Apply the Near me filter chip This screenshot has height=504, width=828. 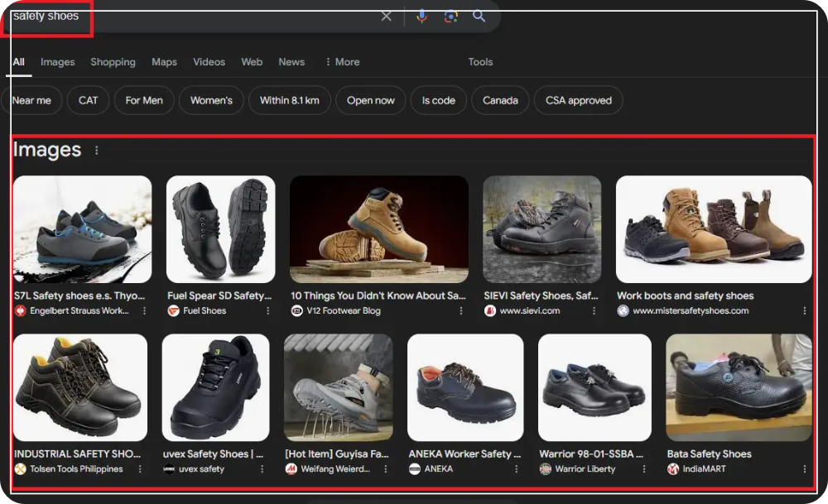click(31, 100)
